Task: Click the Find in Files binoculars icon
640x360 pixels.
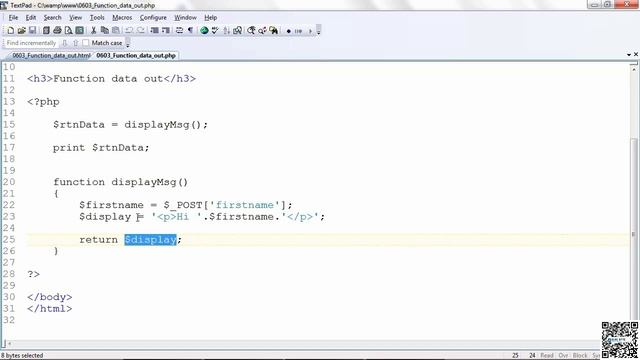Action: [x=273, y=31]
